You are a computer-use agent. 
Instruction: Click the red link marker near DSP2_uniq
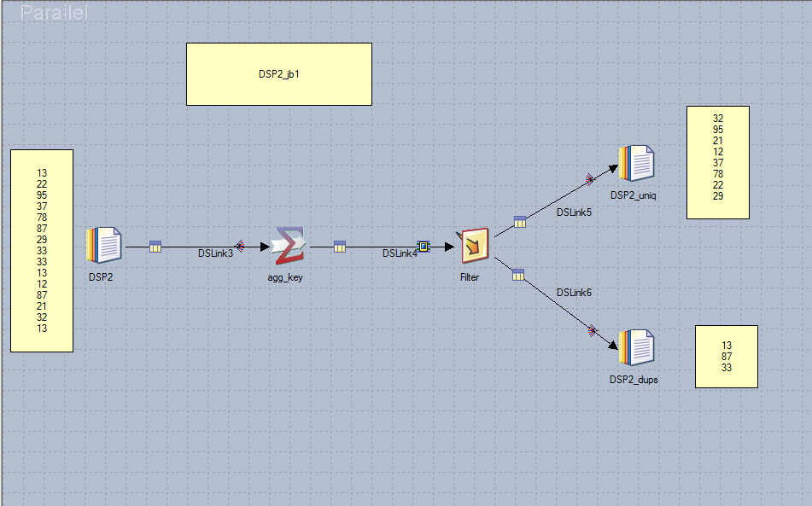pos(590,180)
